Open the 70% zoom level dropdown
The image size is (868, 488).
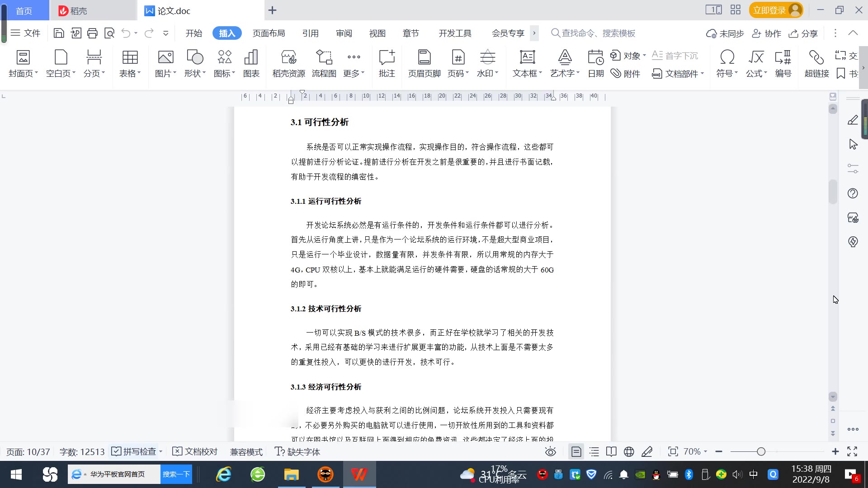pyautogui.click(x=695, y=451)
